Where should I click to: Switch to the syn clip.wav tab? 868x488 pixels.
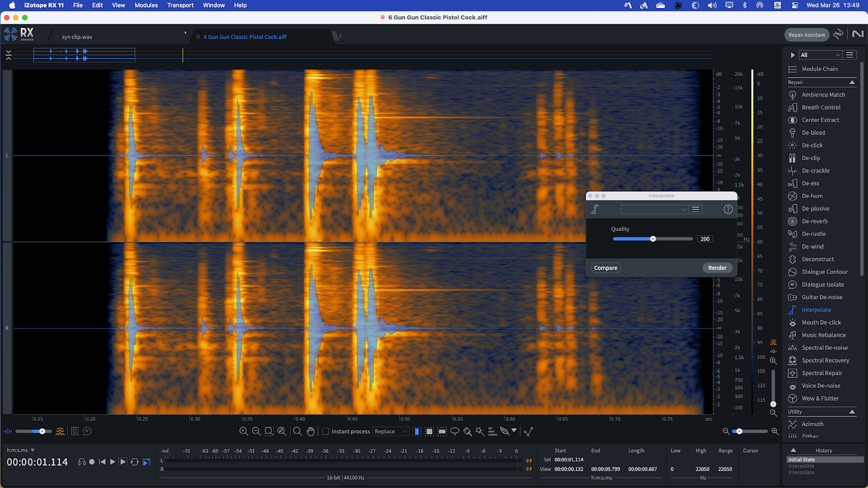[77, 37]
